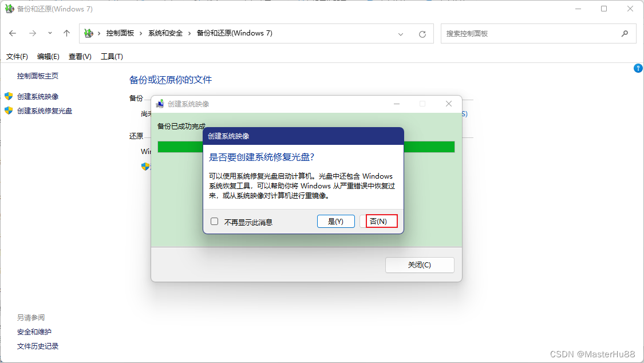Open the 查看(V) menu
644x363 pixels.
80,57
